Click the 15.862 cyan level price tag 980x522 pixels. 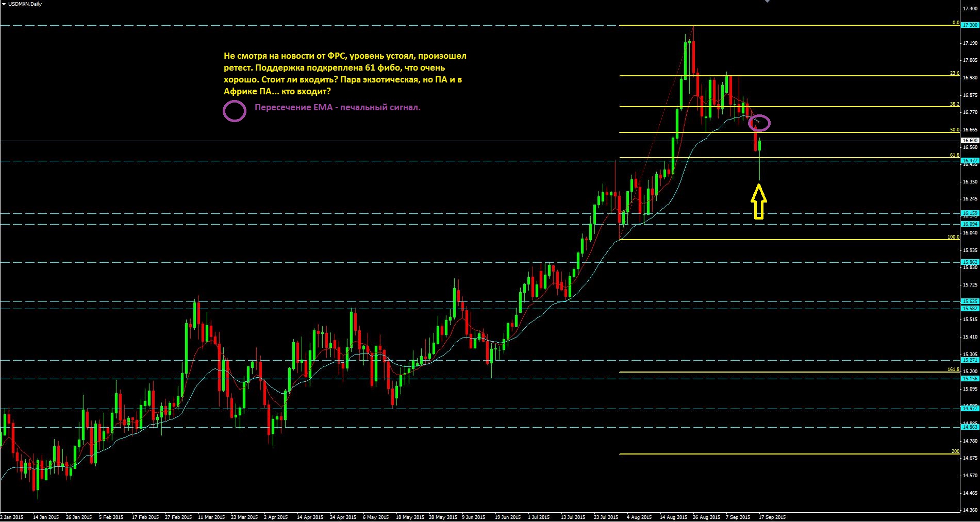970,262
